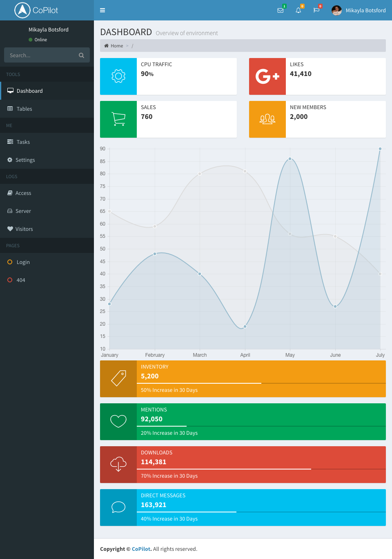Click the Downloads 70% progress bar

(x=225, y=468)
